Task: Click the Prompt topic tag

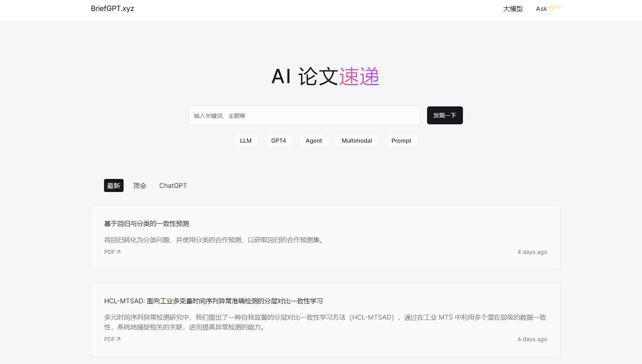Action: point(401,141)
